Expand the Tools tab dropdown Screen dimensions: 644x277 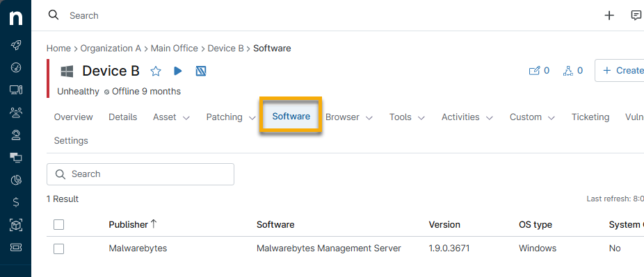[x=421, y=118]
